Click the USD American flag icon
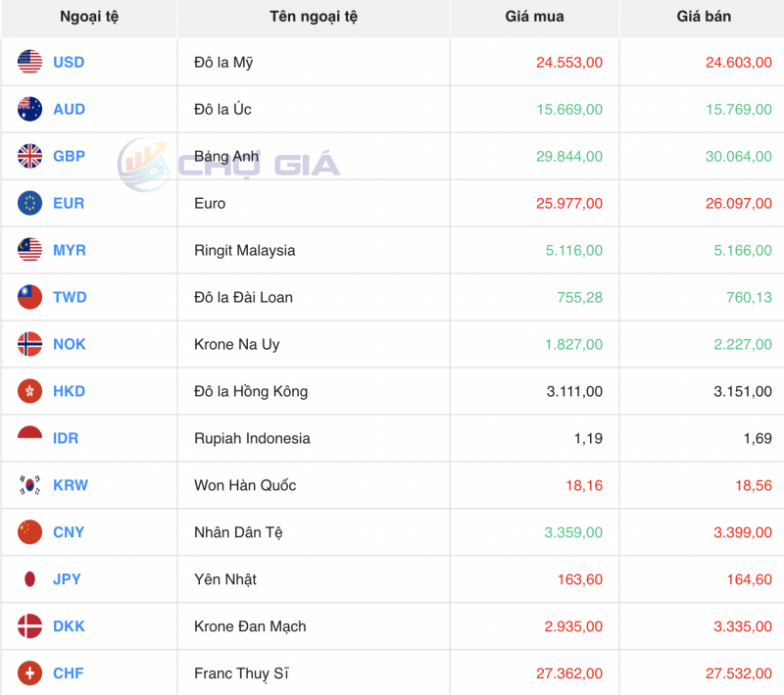Viewport: 784px width, 695px height. coord(27,62)
